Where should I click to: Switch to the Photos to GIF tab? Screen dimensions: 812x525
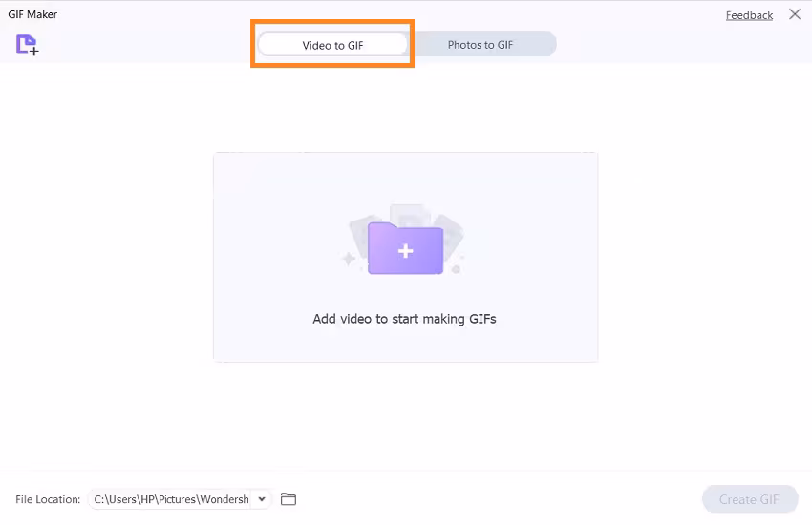(x=481, y=45)
